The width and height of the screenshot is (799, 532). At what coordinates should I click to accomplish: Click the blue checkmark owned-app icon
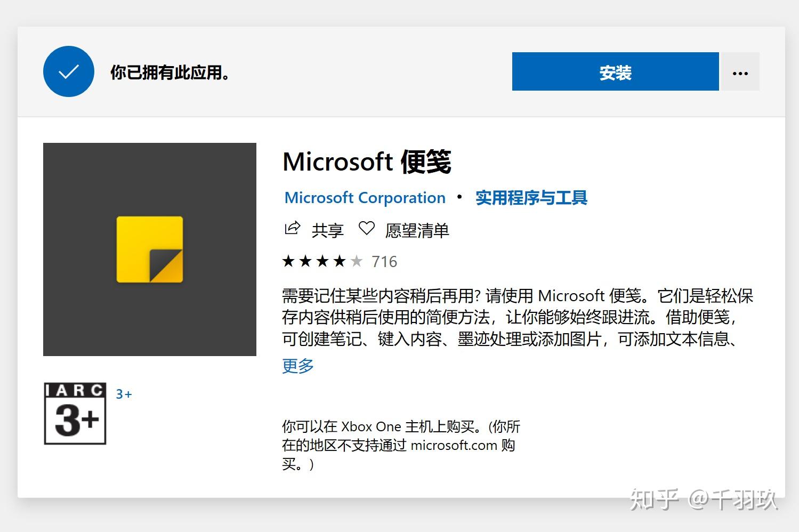pyautogui.click(x=69, y=71)
